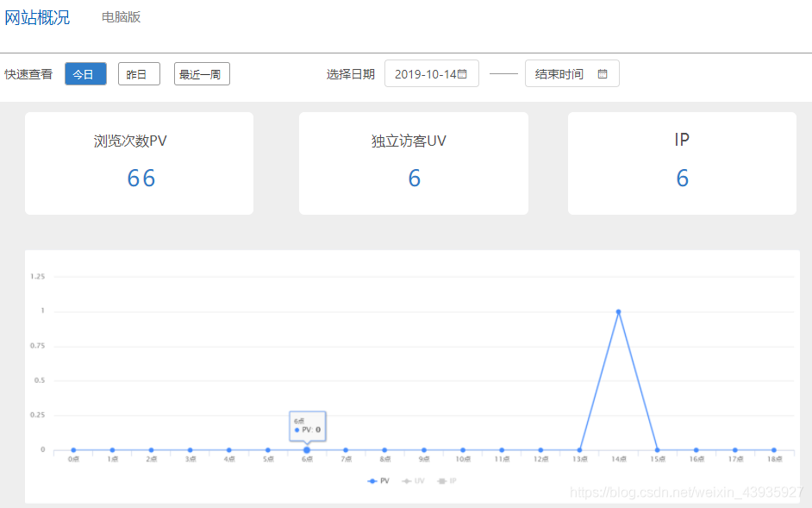Select the 昨日 quick view button

click(x=138, y=74)
